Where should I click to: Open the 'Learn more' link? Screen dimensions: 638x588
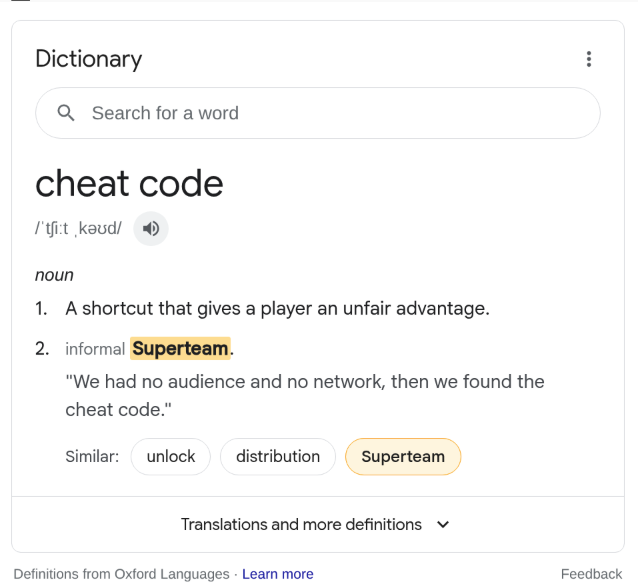[x=278, y=574]
